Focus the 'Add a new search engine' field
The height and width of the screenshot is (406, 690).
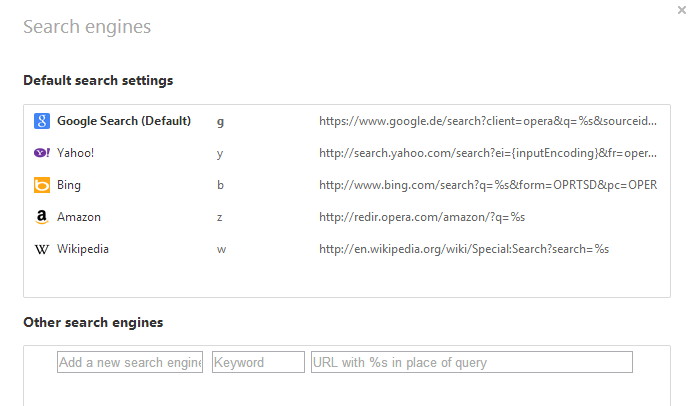click(130, 362)
